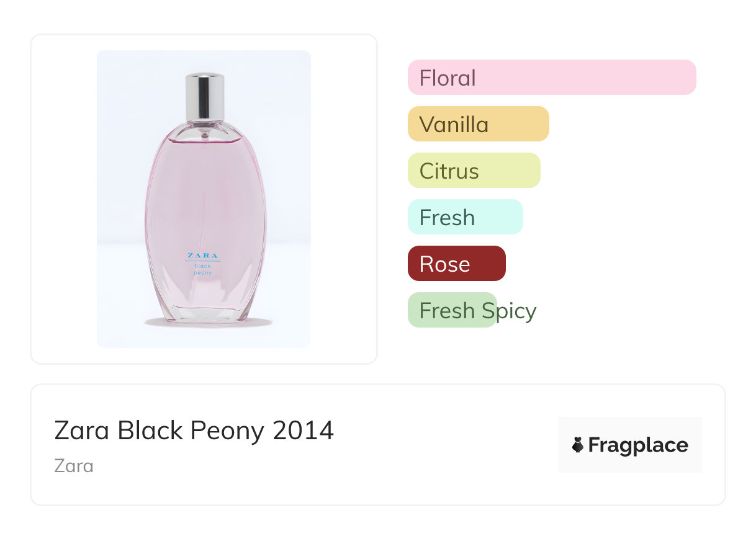Select the Floral accord bar
Screen dimensions: 756x536
[551, 78]
